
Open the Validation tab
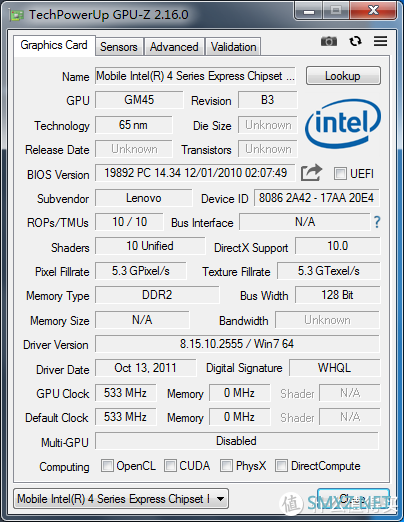click(233, 47)
